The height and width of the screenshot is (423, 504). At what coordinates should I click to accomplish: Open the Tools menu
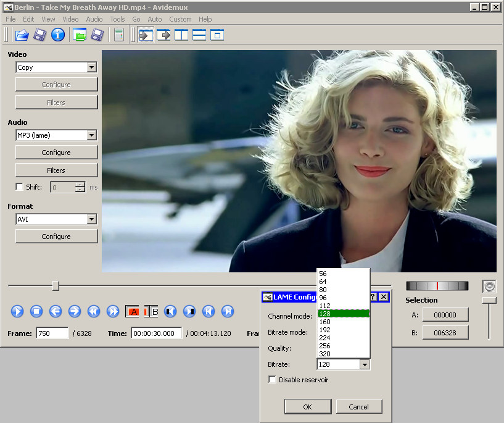tap(117, 19)
